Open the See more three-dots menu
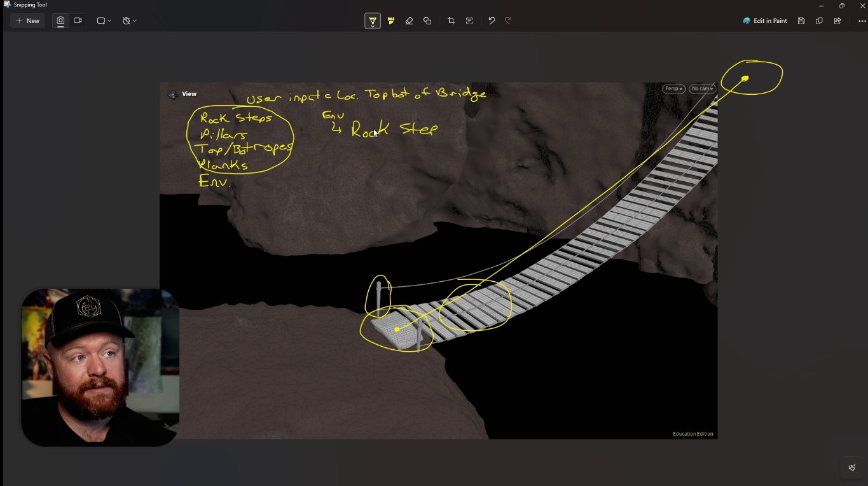Image resolution: width=868 pixels, height=486 pixels. pyautogui.click(x=862, y=21)
